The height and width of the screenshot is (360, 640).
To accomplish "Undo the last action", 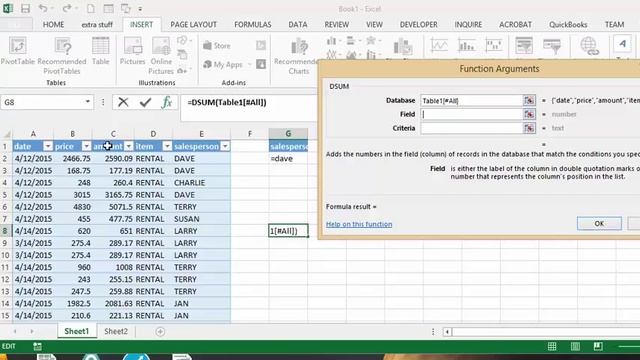I will pyautogui.click(x=43, y=9).
